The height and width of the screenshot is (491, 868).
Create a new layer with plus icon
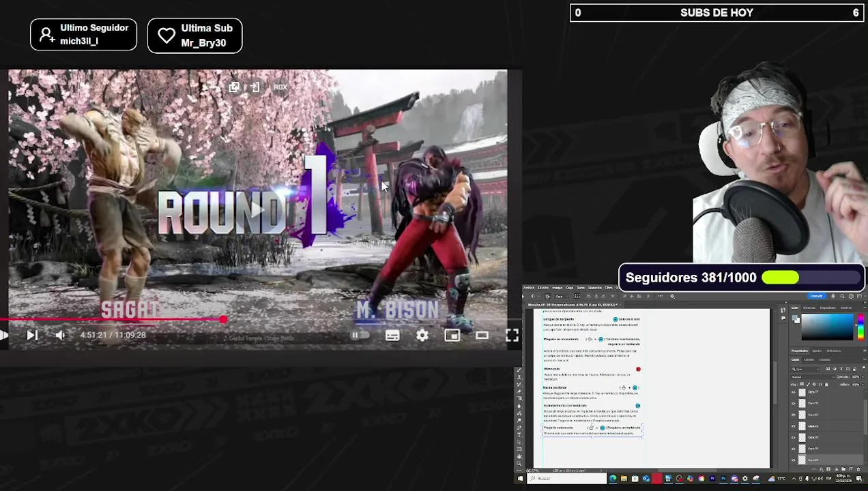pos(851,469)
